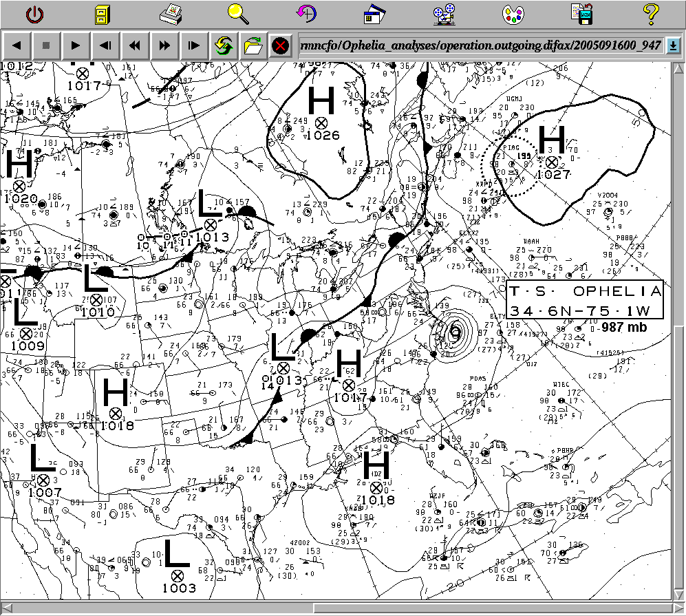Image resolution: width=686 pixels, height=616 pixels.
Task: Click the green refresh arrows button
Action: tap(222, 46)
